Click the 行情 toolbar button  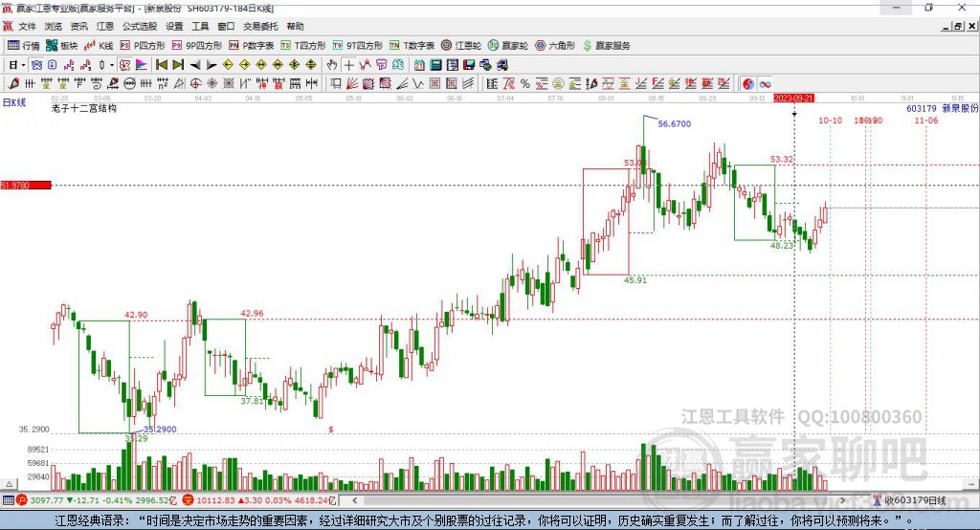click(23, 46)
